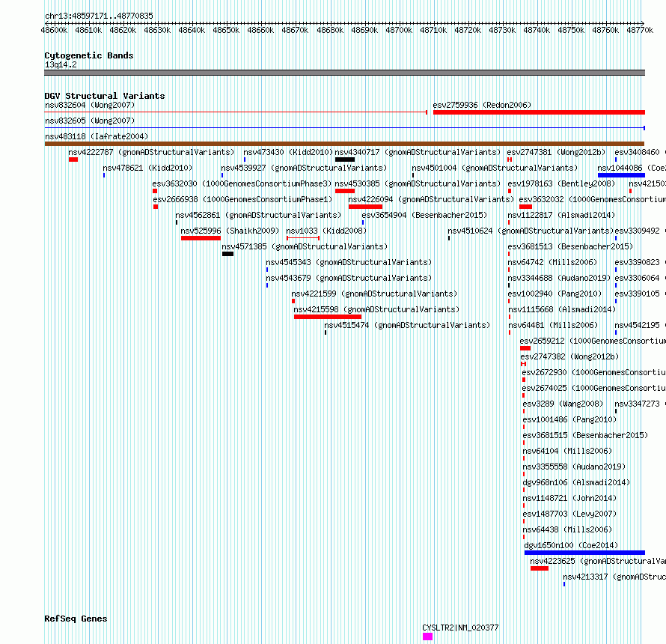Click blue dgv1650n100 variant bar
The height and width of the screenshot is (644, 666).
585,553
